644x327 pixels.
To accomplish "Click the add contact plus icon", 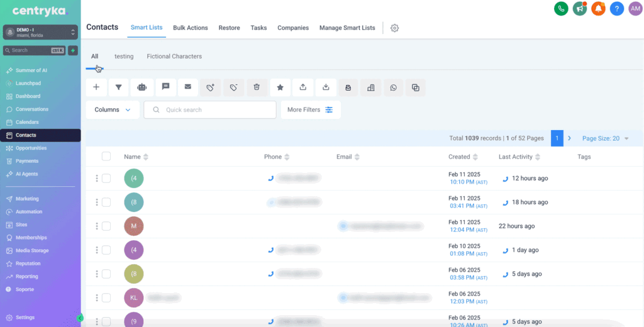I will pos(96,87).
